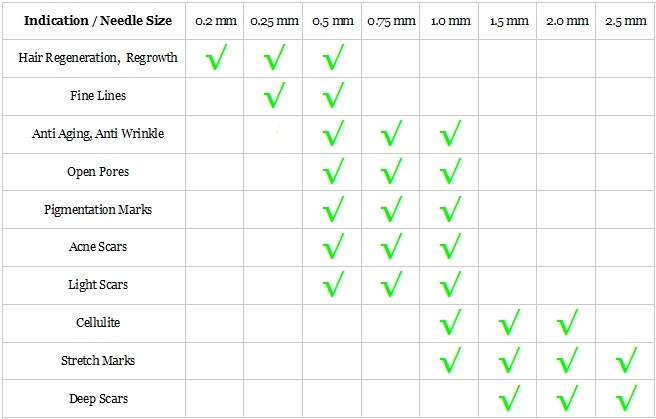Select the Light Scars checkmark under 0.5 mm
This screenshot has height=419, width=656.
(x=332, y=285)
